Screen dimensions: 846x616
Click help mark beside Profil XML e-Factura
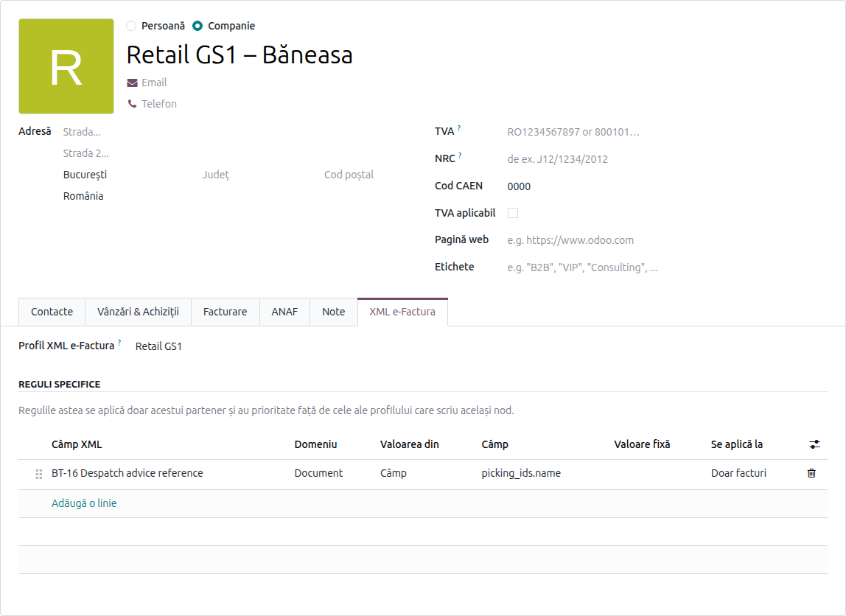(x=119, y=343)
